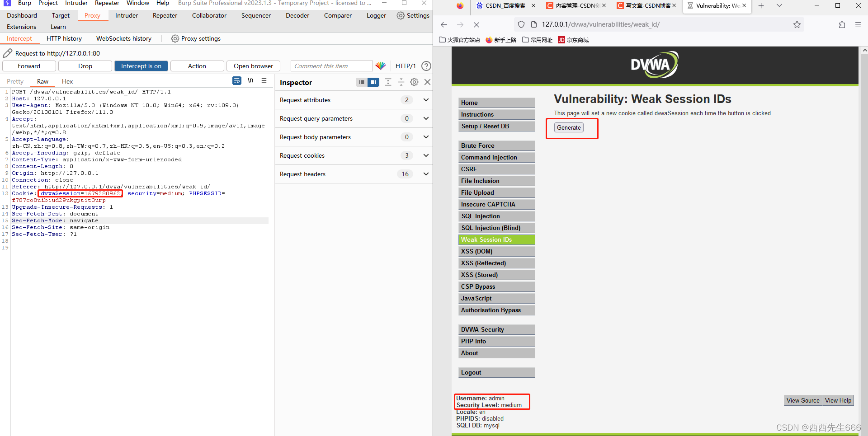
Task: Open SQL Injection (Blind) page in DVWA
Action: coord(496,228)
